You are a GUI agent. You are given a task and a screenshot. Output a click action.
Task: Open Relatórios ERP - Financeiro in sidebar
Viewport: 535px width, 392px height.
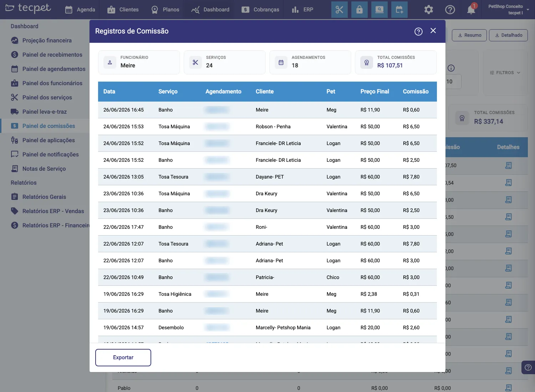click(50, 225)
